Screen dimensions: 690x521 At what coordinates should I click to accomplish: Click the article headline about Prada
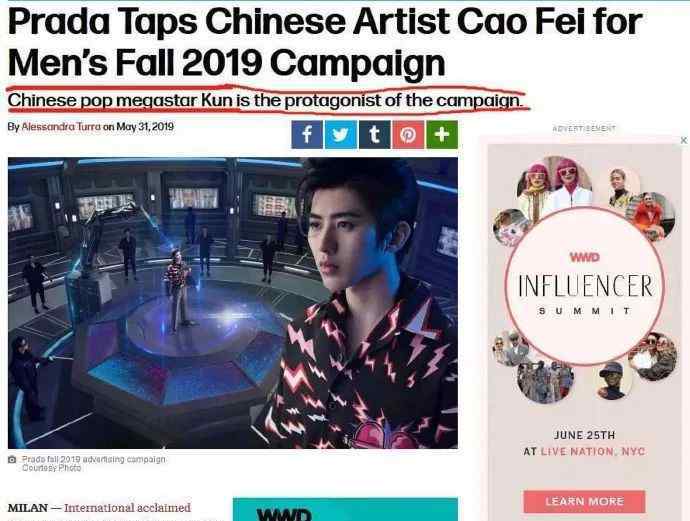pos(325,42)
